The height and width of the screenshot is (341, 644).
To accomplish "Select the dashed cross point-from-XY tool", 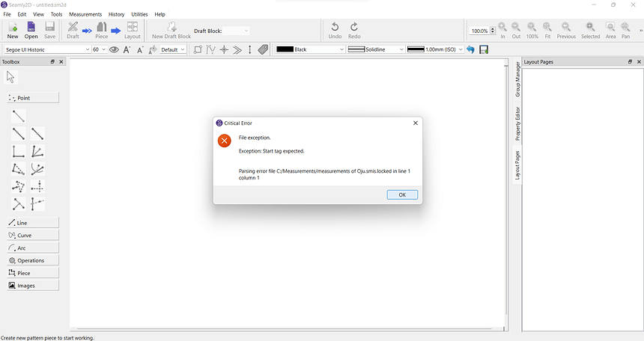I will [37, 187].
